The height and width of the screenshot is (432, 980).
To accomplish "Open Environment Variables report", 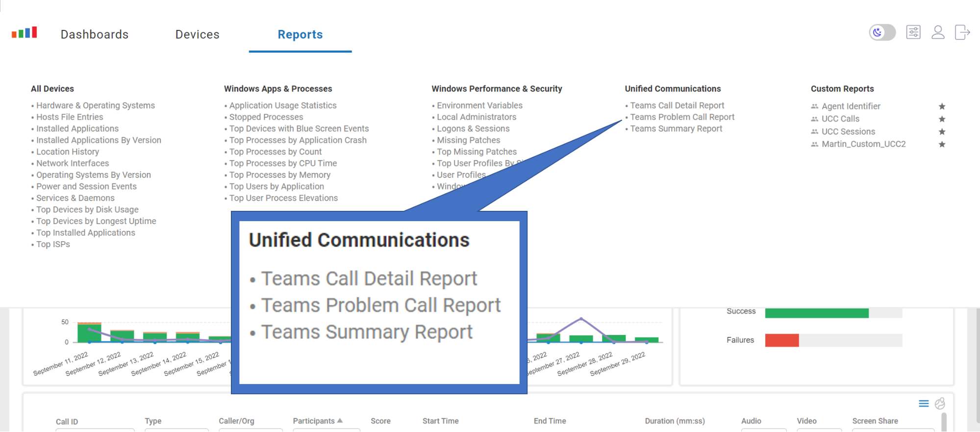I will pos(479,105).
